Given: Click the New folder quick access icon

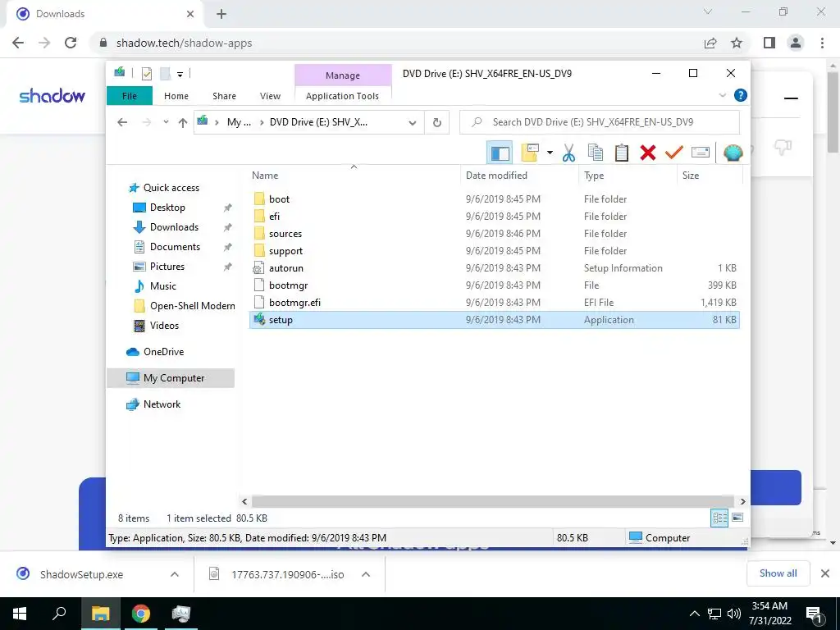Looking at the screenshot, I should (166, 74).
